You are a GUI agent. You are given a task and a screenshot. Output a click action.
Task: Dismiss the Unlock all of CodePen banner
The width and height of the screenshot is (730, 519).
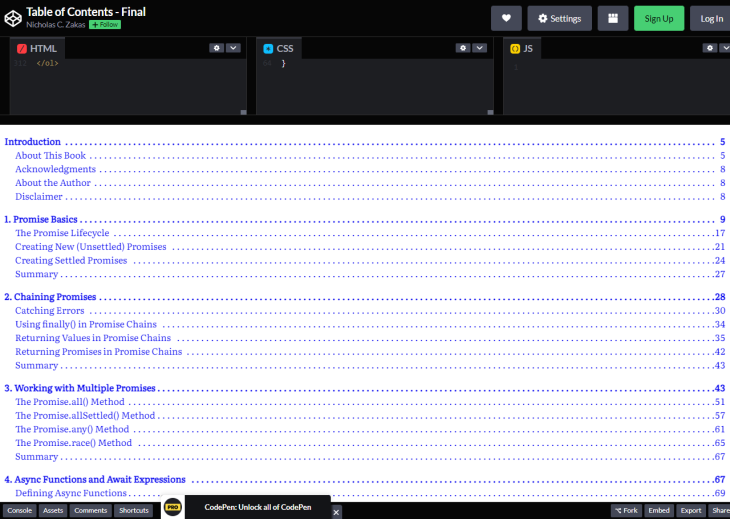(x=336, y=512)
